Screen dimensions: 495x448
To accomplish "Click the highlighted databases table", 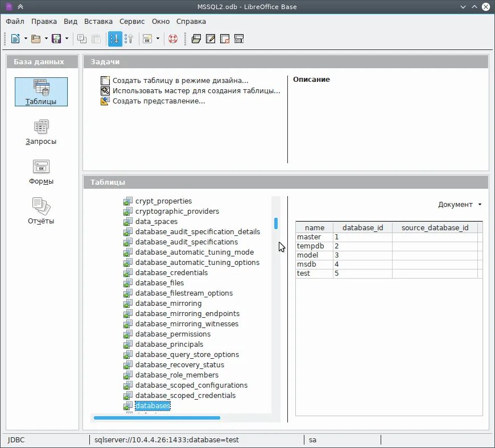I will (153, 406).
